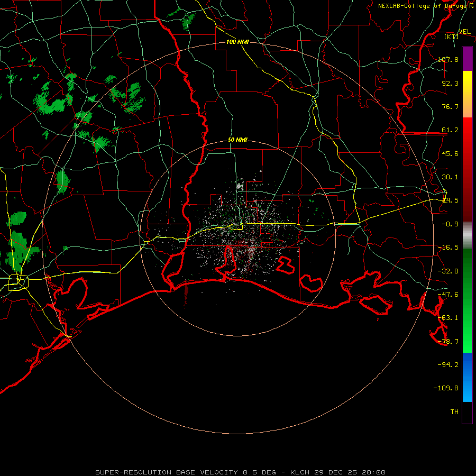Click the purple segment of the color bar
Viewport: 476px width, 476px height.
(467, 59)
